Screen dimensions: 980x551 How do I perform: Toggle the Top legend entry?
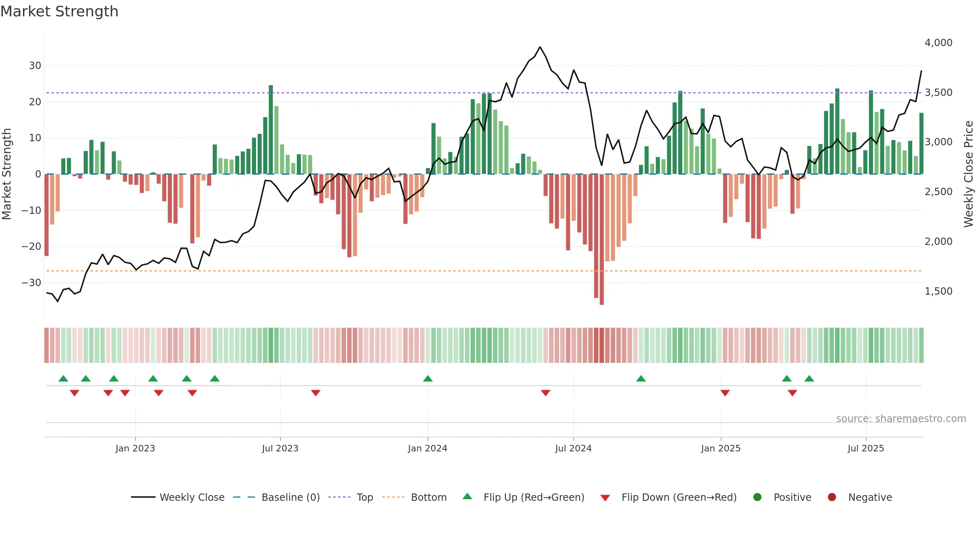pyautogui.click(x=351, y=497)
